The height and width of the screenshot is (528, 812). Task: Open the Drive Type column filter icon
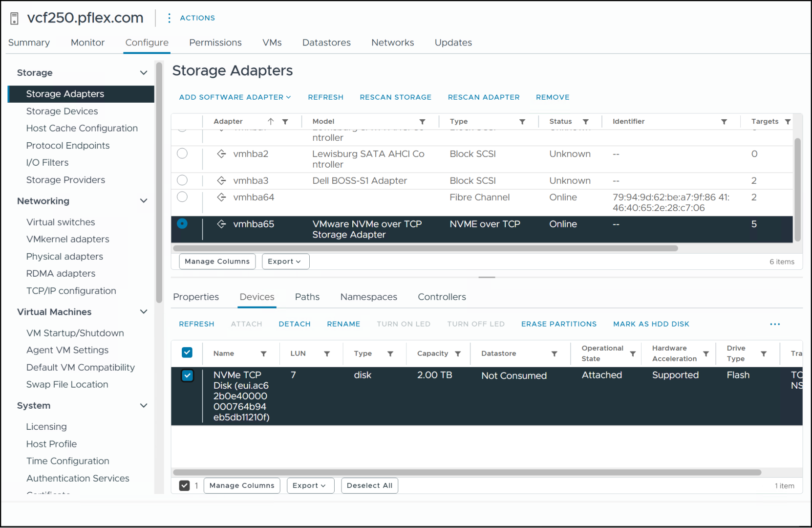pos(764,353)
